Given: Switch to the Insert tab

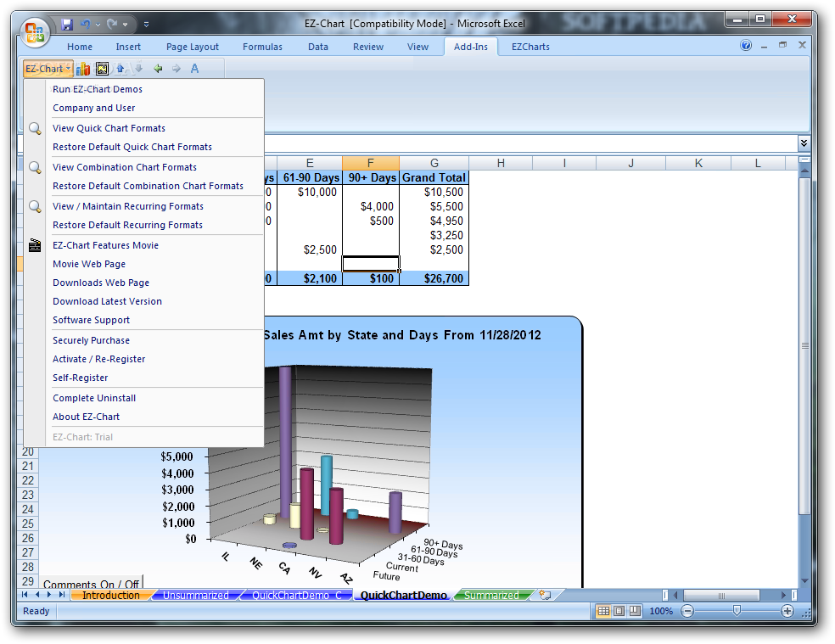Looking at the screenshot, I should pos(128,47).
